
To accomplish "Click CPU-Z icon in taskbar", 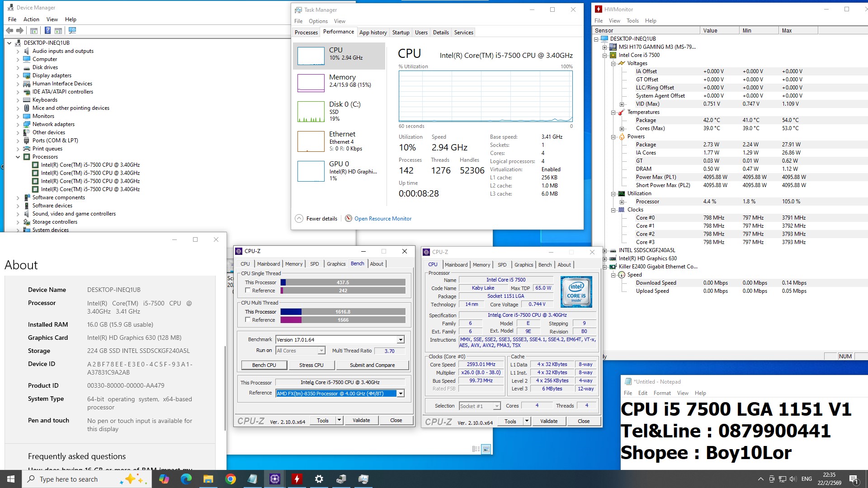I will [274, 479].
